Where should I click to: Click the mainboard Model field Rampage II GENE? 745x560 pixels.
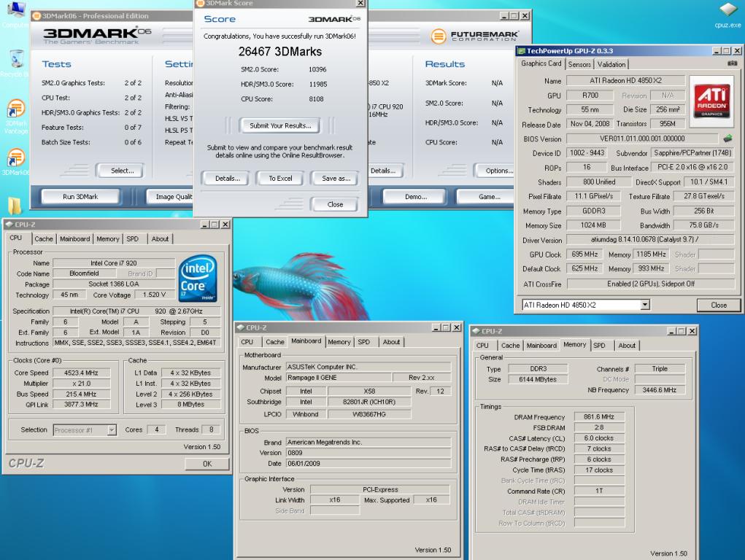click(x=339, y=378)
